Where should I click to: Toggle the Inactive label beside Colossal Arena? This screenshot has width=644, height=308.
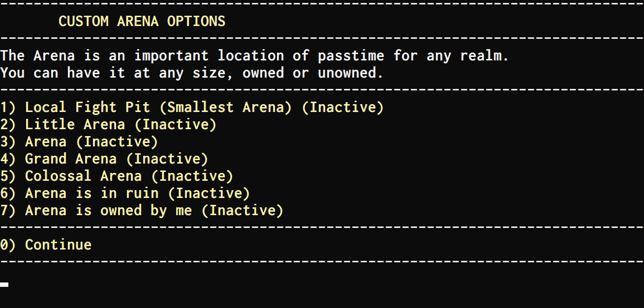[x=192, y=176]
